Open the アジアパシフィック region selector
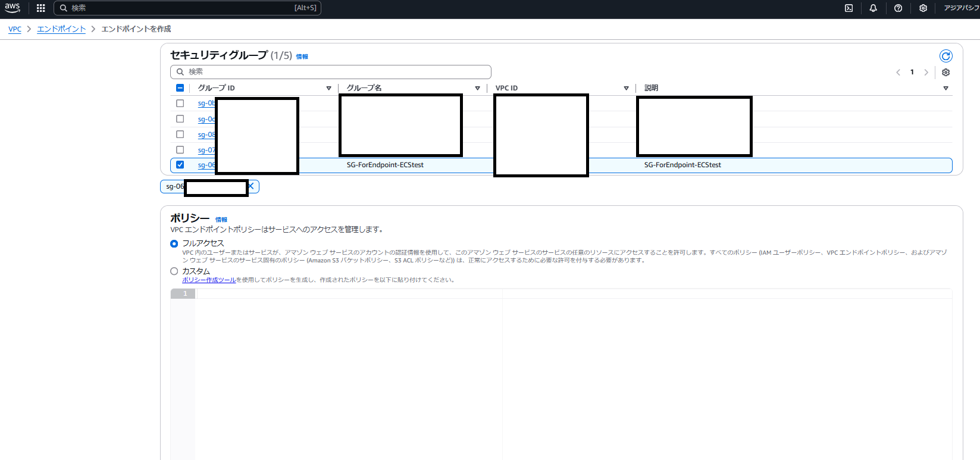This screenshot has width=980, height=460. point(961,8)
